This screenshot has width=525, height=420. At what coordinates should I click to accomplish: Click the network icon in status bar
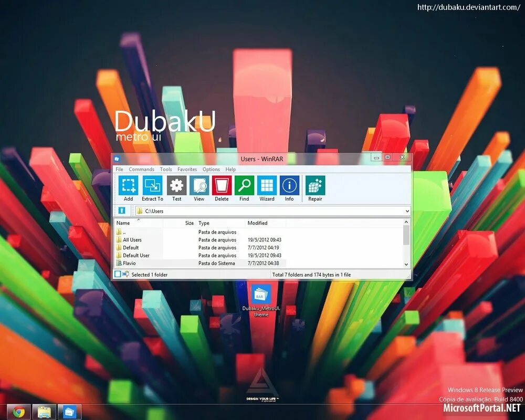[x=125, y=274]
